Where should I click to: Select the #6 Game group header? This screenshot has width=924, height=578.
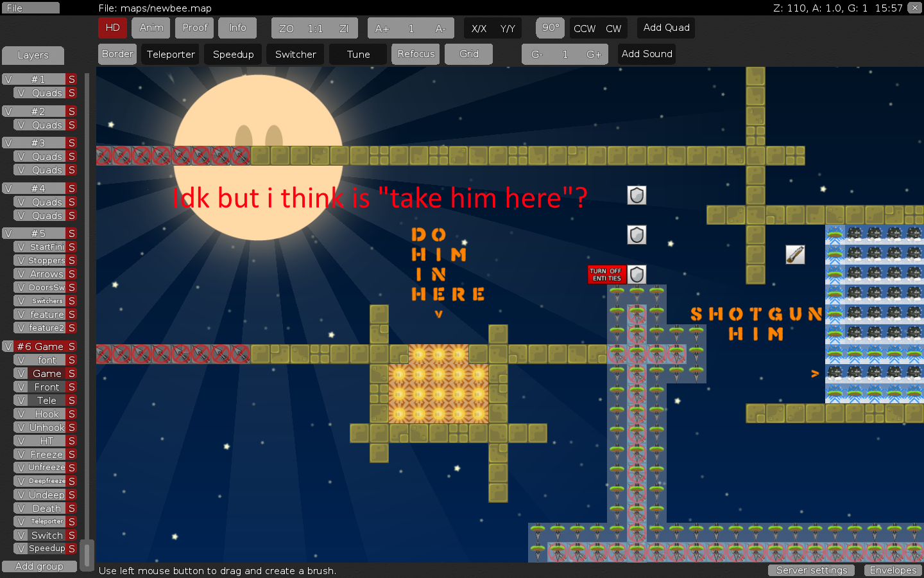(x=40, y=346)
